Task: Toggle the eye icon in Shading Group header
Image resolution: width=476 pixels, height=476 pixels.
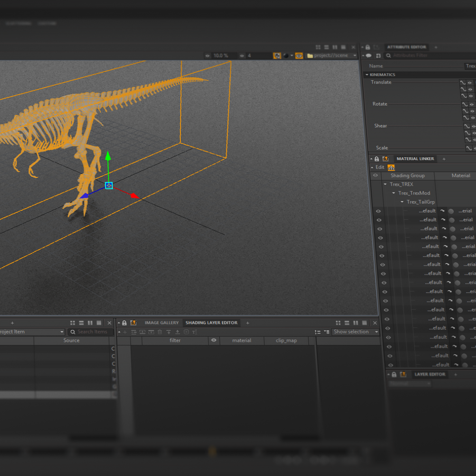Action: click(375, 176)
